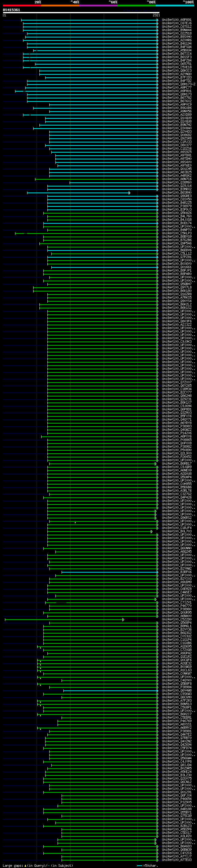Image resolution: width=197 pixels, height=868 pixels.
Task: Click the purple ~60% identity legend segment
Action: [x=98, y=6]
